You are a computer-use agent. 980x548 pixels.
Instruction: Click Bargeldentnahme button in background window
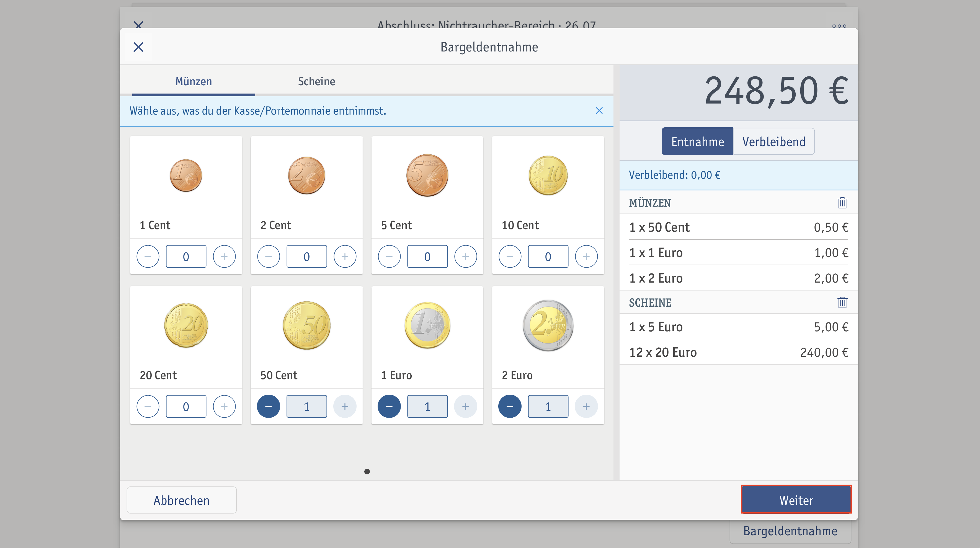(790, 531)
